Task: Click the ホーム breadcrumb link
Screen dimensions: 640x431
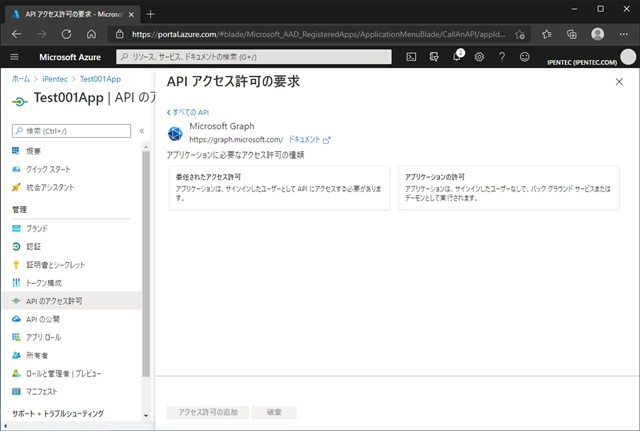Action: [21, 79]
